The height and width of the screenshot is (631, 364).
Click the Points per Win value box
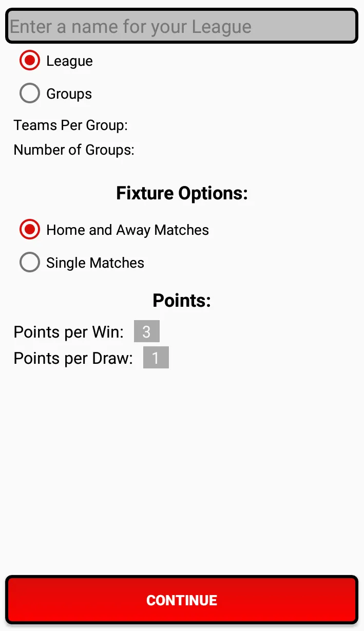click(147, 331)
